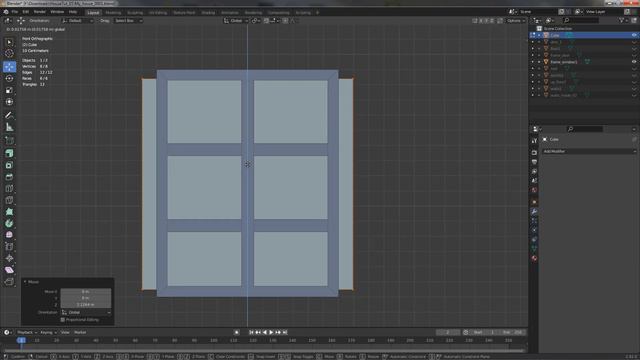Click the outliner search field

point(581,20)
